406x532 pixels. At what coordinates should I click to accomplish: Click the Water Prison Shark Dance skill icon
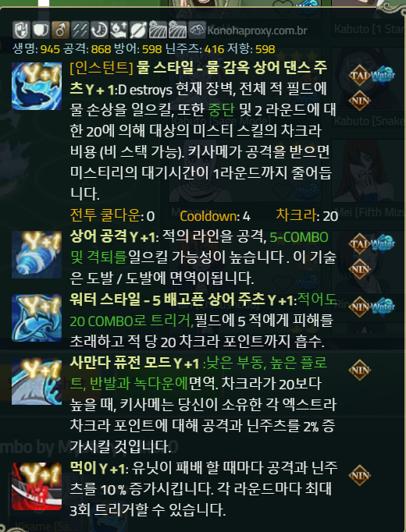pos(37,86)
